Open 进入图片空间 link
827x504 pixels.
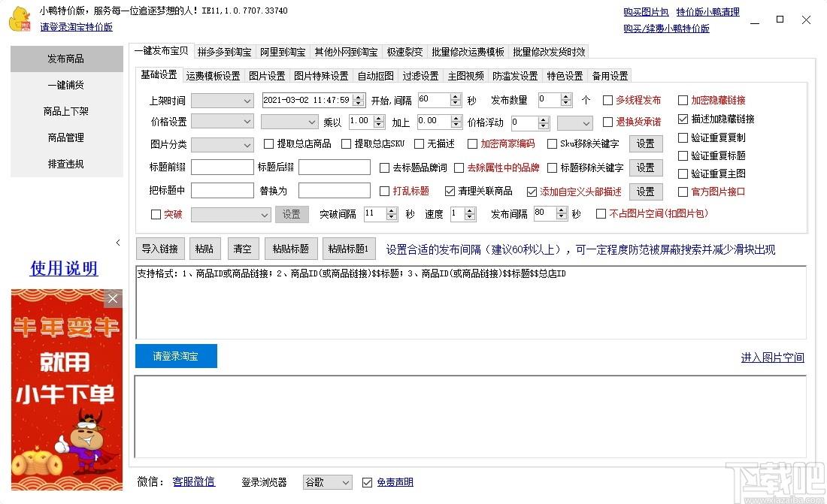click(x=773, y=358)
